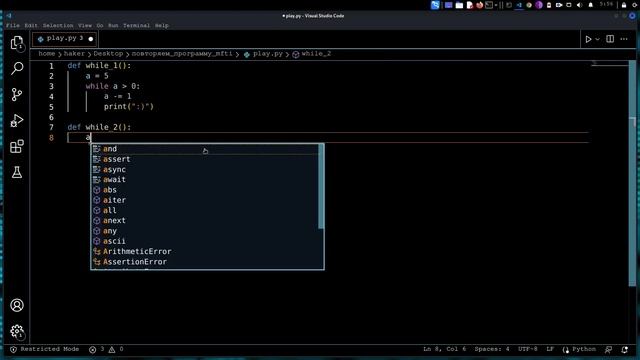
Task: Open the View menu
Action: point(85,25)
